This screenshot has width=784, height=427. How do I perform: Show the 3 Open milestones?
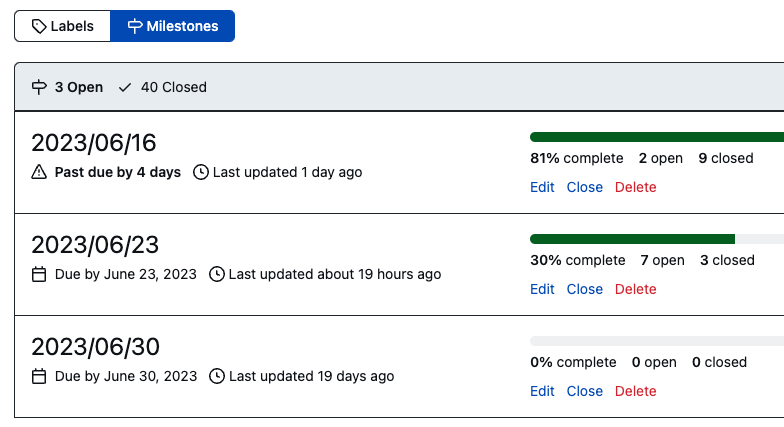[67, 87]
